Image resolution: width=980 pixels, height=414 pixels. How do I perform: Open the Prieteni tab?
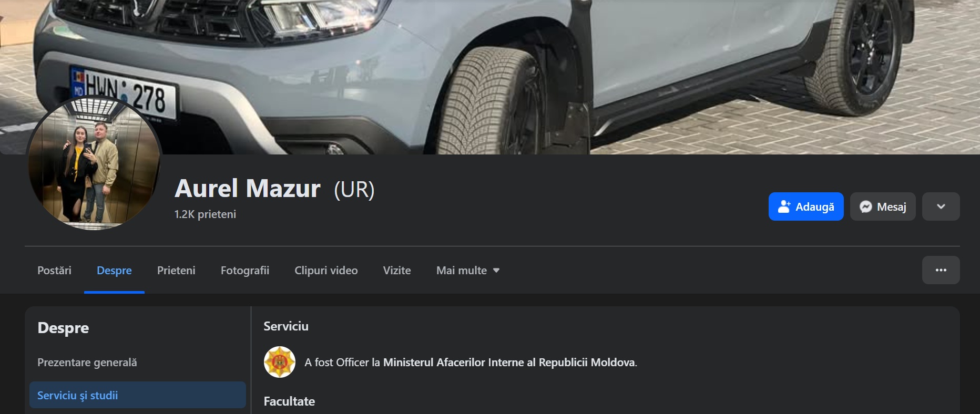176,271
